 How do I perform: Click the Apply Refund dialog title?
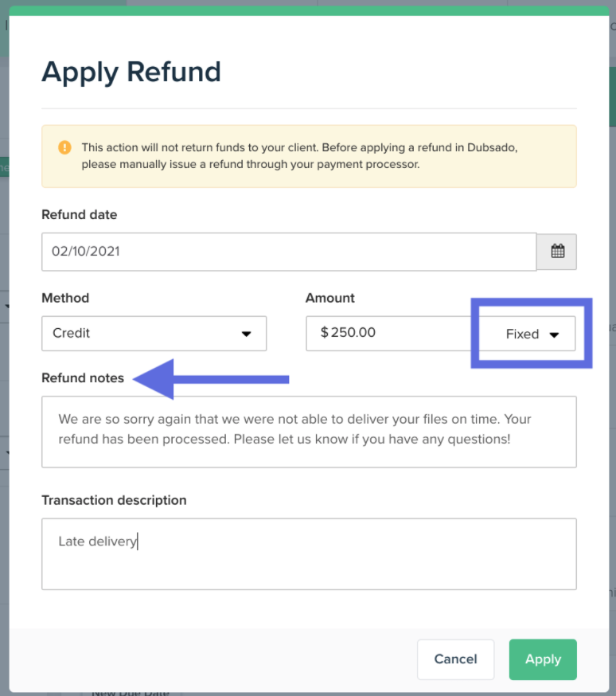131,72
